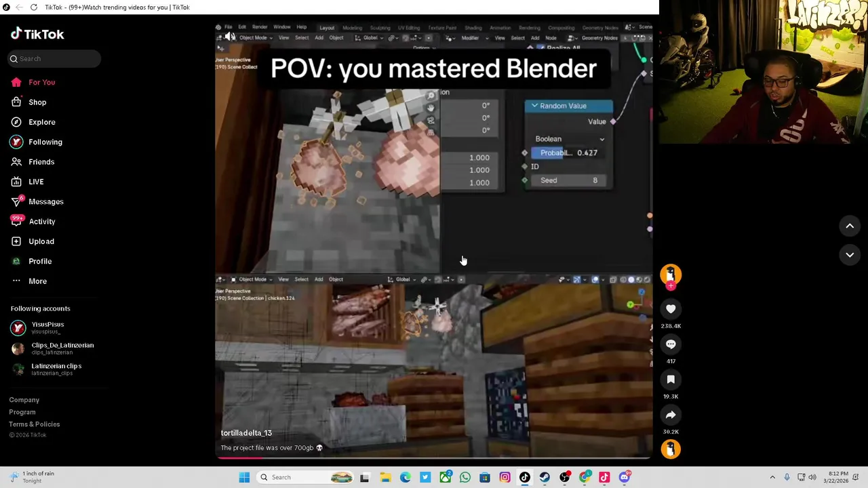Open Instagram from the taskbar

[505, 477]
